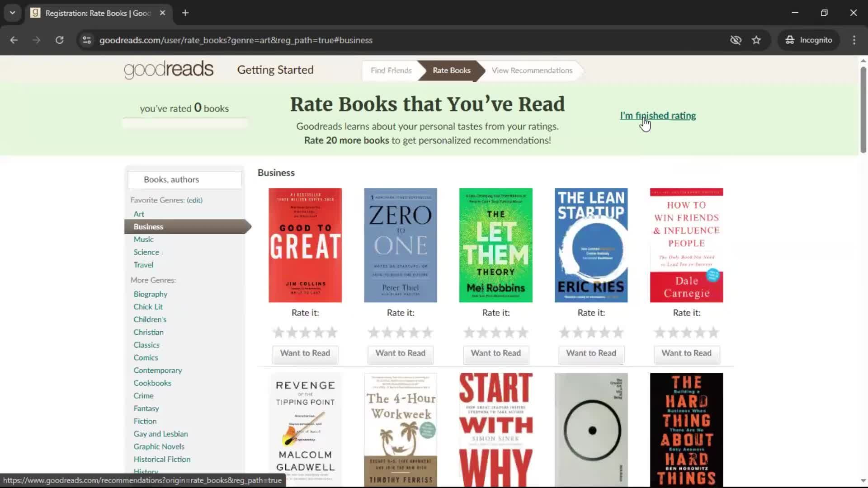Open the Fantasy genre

(x=146, y=408)
